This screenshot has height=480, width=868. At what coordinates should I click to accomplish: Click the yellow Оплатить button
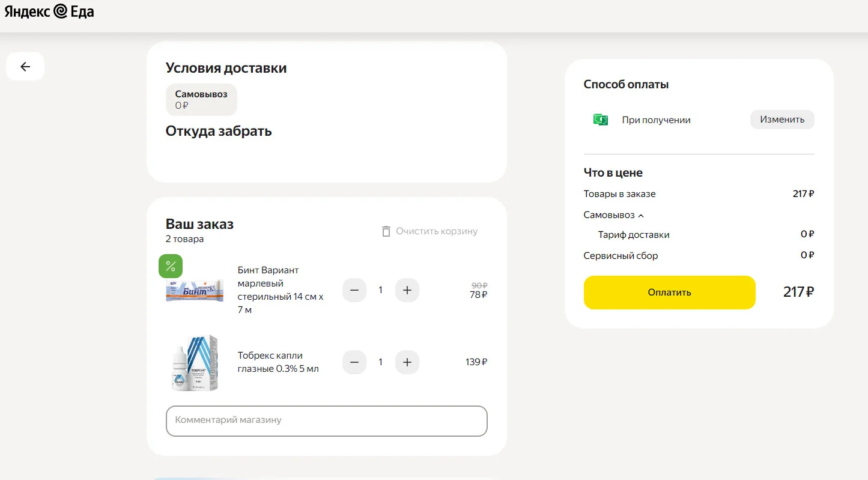[669, 293]
